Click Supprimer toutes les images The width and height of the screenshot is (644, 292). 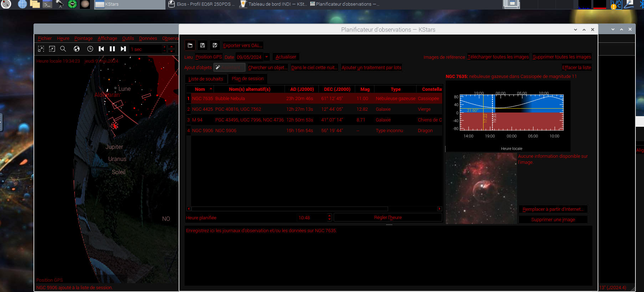coord(562,57)
